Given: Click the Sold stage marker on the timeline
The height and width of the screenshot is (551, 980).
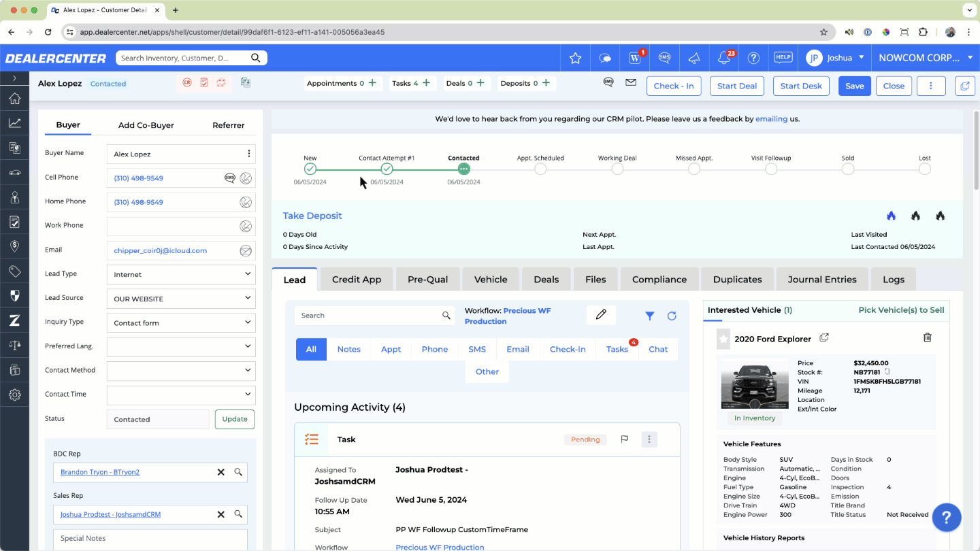Looking at the screenshot, I should (x=848, y=169).
